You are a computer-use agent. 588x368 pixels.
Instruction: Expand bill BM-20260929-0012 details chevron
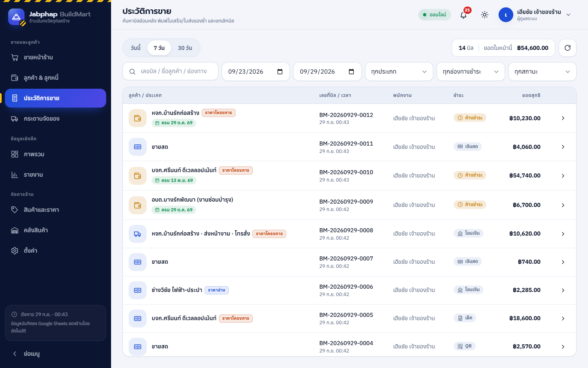pyautogui.click(x=563, y=118)
